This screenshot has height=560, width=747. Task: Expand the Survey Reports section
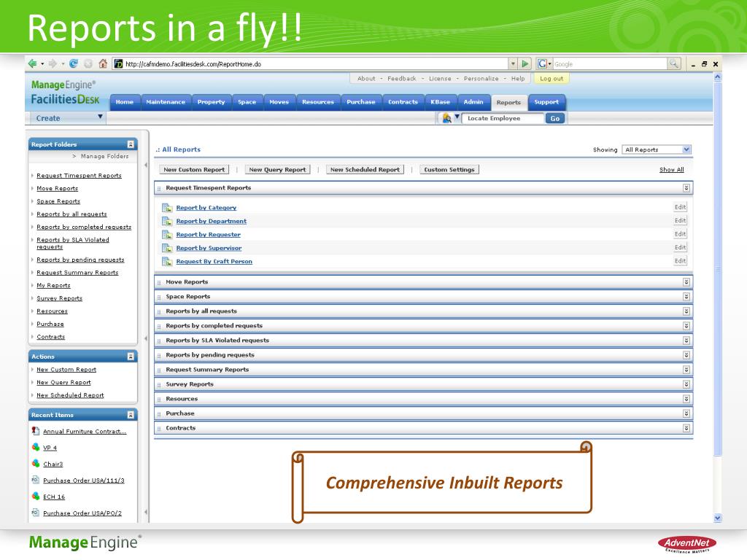click(686, 384)
